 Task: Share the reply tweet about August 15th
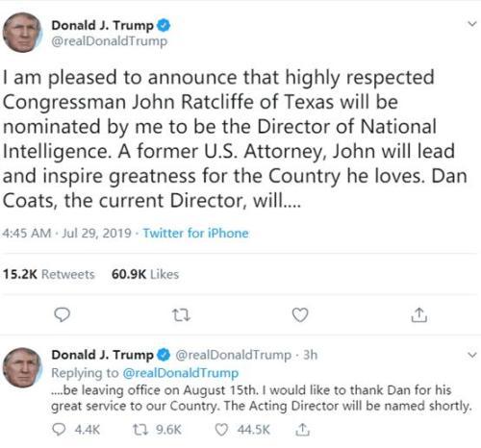pos(302,430)
